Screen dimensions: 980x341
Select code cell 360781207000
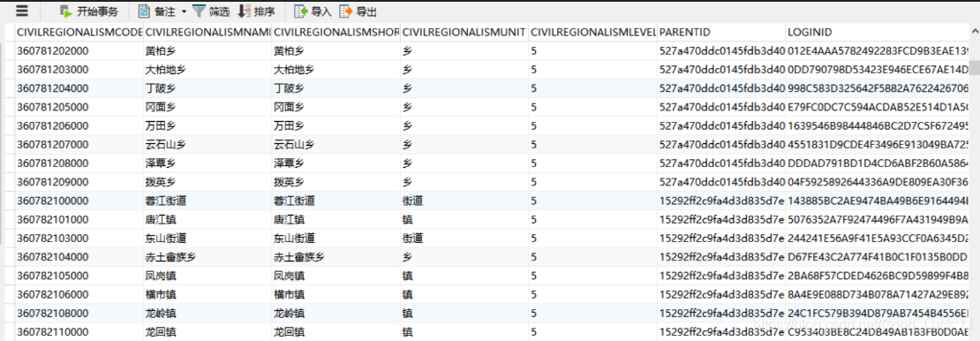79,145
